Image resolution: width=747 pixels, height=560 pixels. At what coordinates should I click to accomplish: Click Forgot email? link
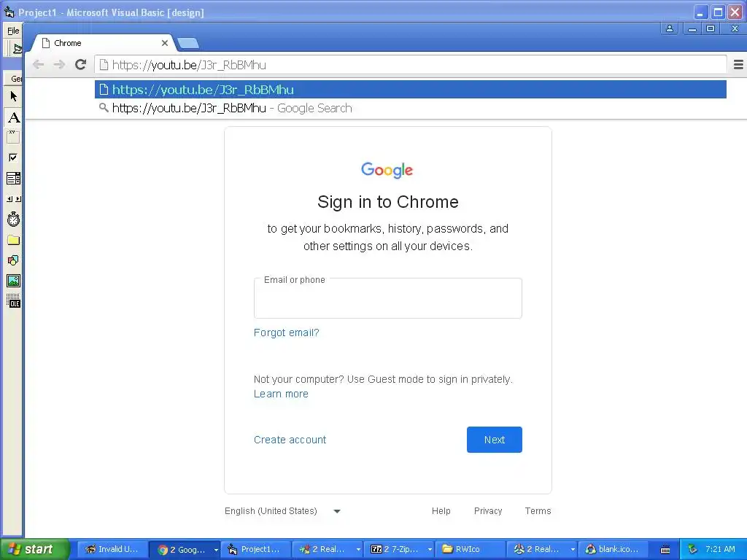286,332
